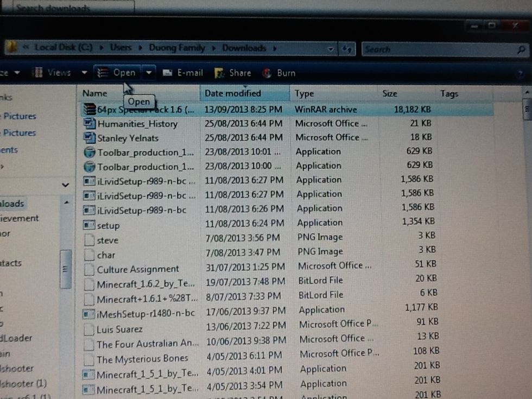Click the 1,354 KB size cell

pyautogui.click(x=418, y=221)
